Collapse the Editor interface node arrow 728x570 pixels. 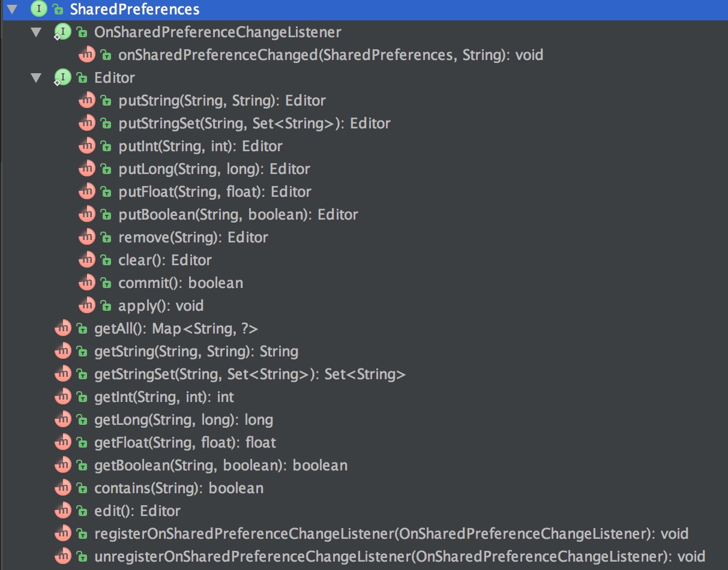(37, 78)
